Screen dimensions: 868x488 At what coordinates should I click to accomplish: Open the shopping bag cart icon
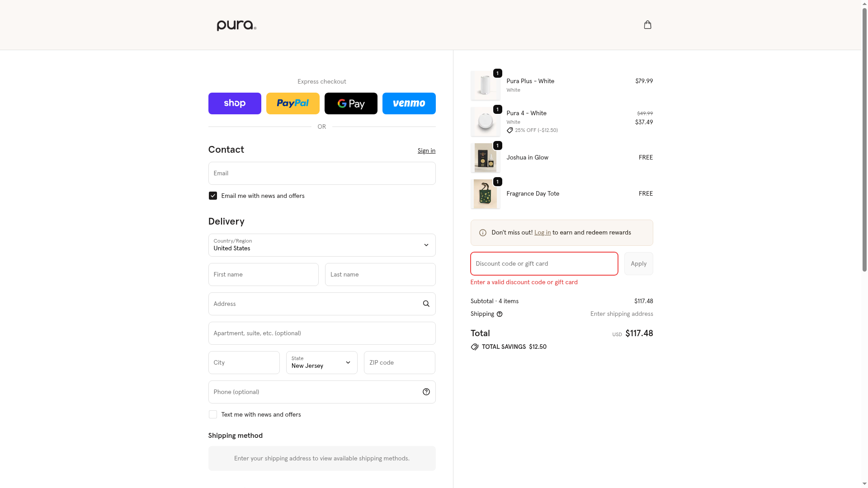point(647,25)
